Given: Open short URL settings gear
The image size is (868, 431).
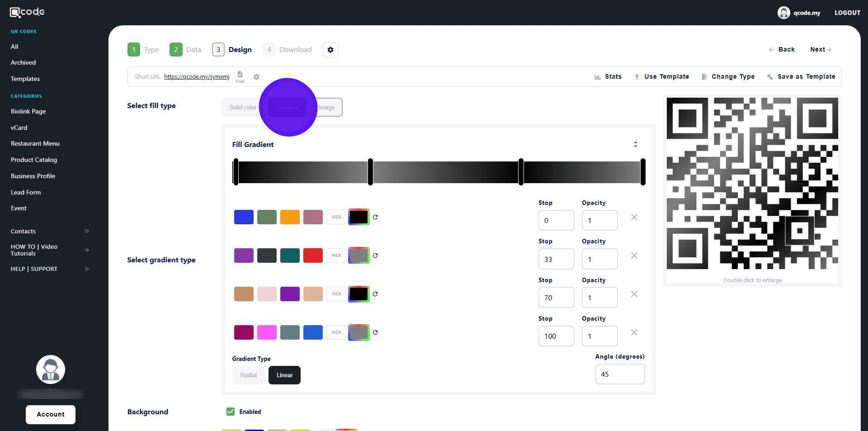Looking at the screenshot, I should pos(256,77).
